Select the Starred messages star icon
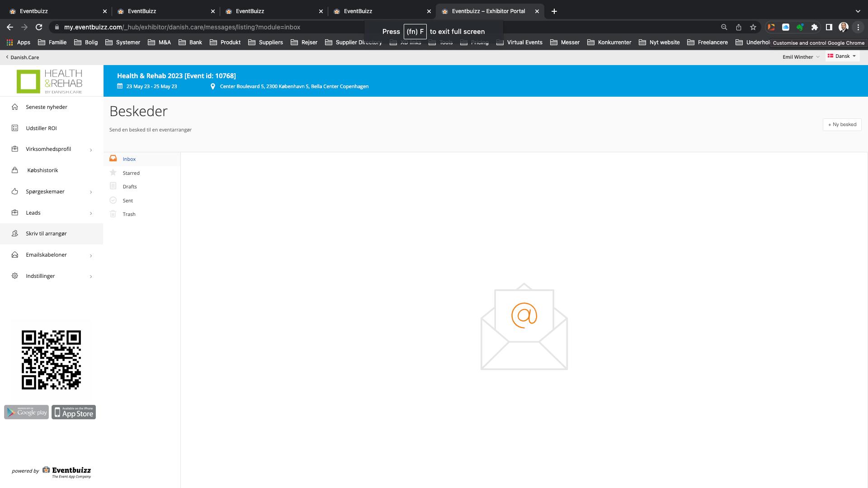 113,173
